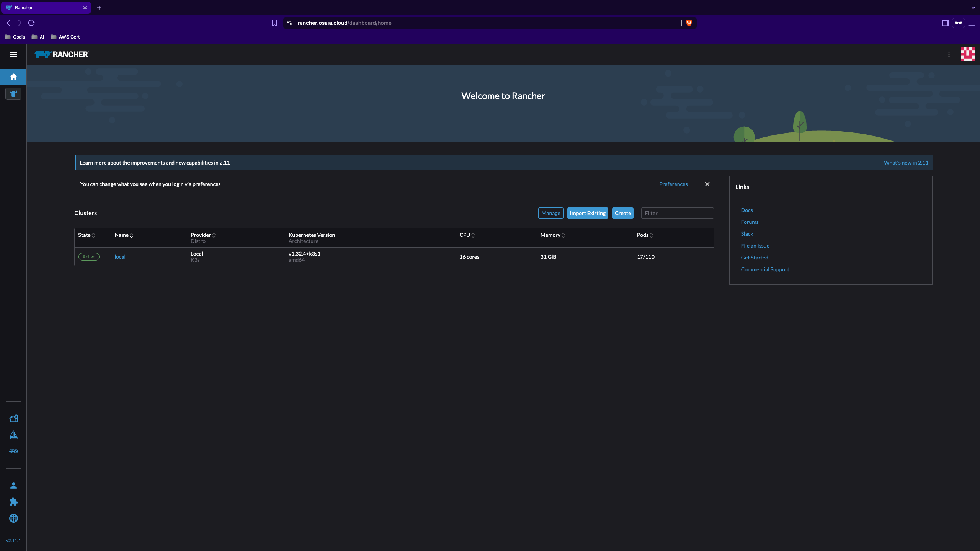Click the 17/110 pods value
Image resolution: width=980 pixels, height=551 pixels.
point(645,257)
